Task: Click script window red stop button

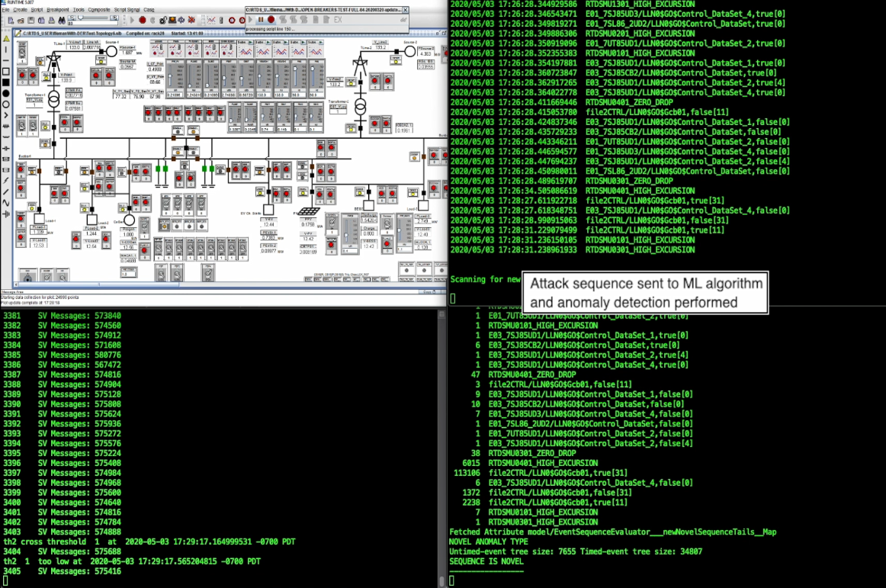Action: (x=271, y=20)
